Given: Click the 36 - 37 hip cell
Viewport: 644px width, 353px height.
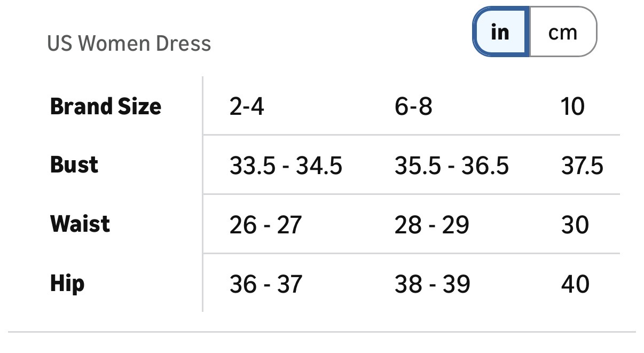Looking at the screenshot, I should [266, 284].
